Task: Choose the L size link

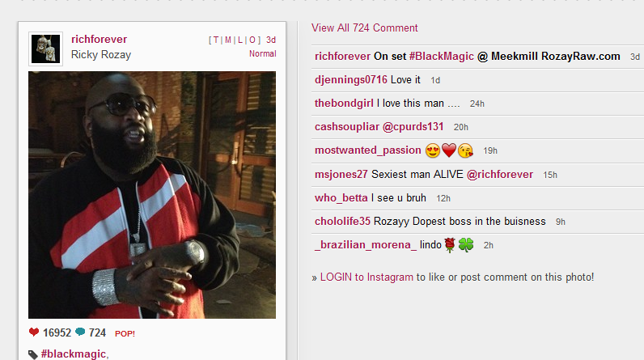Action: [239, 40]
